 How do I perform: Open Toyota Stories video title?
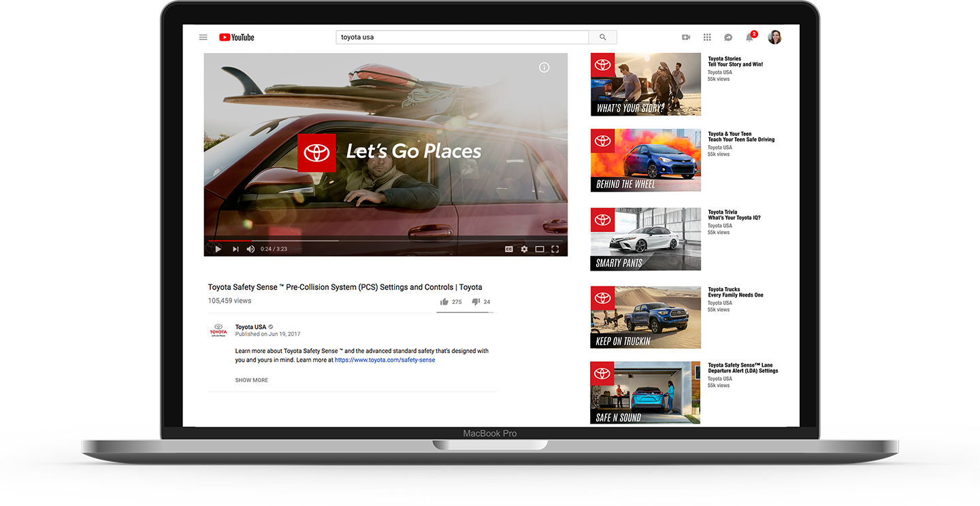tap(735, 62)
